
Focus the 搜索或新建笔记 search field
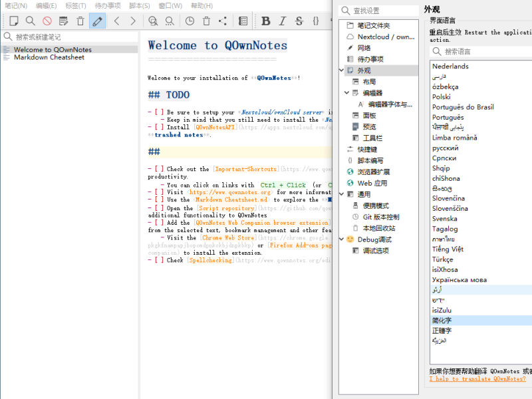(x=70, y=37)
